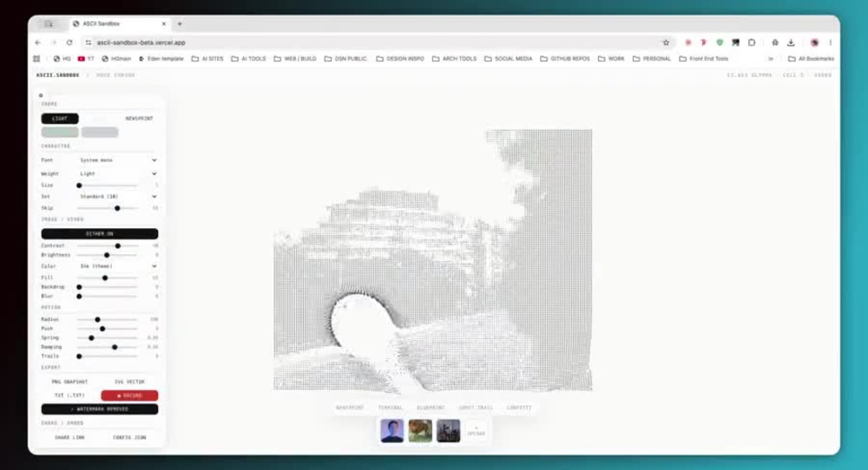The image size is (868, 470).
Task: Adjust the Brightness slider
Action: [x=107, y=255]
